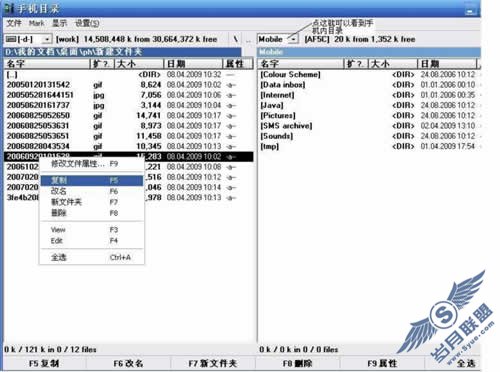
Task: Open the 文件 menu
Action: 14,23
